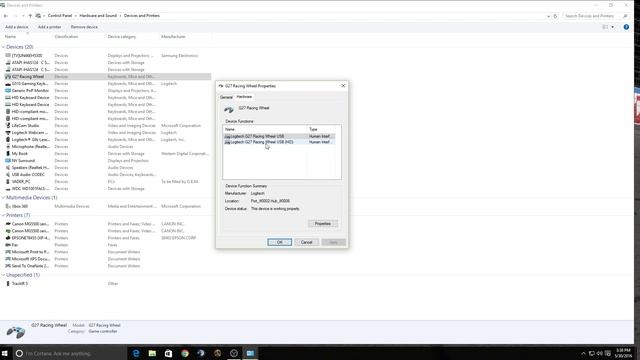Sort by Device category column header
The height and width of the screenshot is (360, 640).
(x=122, y=37)
